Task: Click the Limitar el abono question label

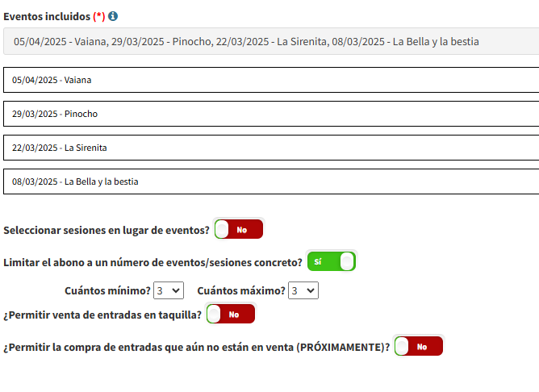Action: (x=153, y=262)
